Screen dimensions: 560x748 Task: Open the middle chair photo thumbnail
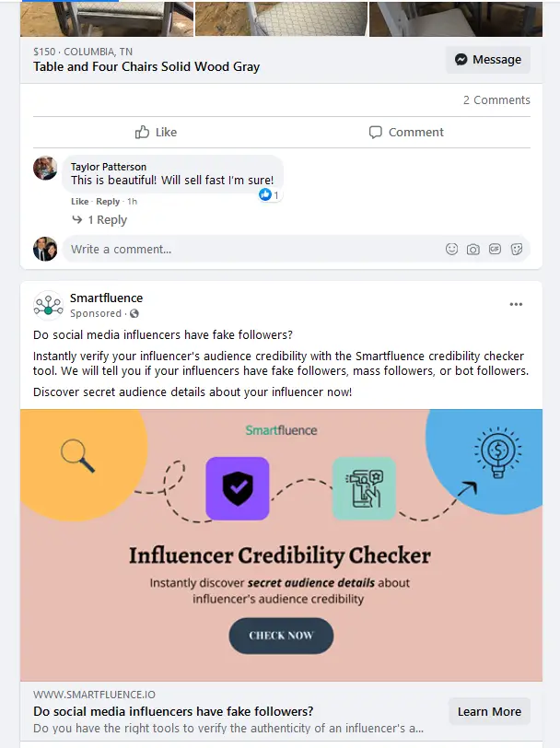click(x=280, y=18)
